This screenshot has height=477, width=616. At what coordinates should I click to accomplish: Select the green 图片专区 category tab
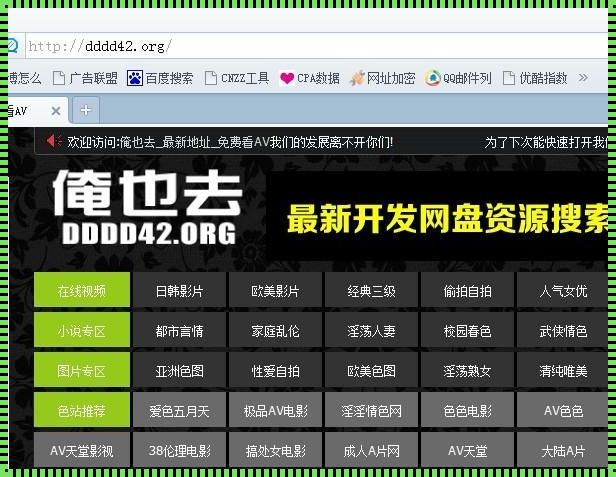pyautogui.click(x=82, y=370)
